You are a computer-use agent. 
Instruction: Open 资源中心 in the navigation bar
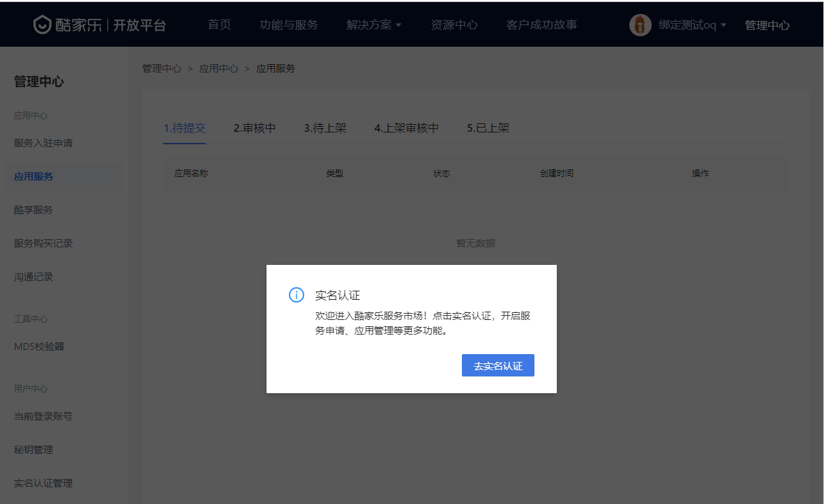[454, 25]
